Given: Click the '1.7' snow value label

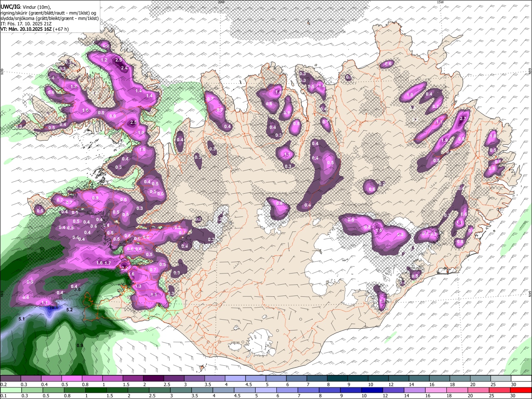Looking at the screenshot, I should pos(108,263).
